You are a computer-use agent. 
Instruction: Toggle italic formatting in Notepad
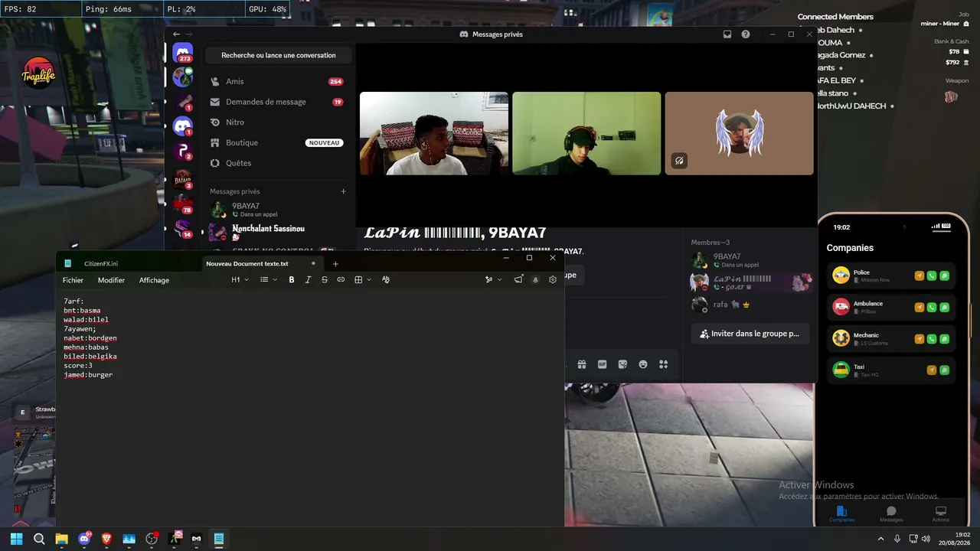pyautogui.click(x=308, y=280)
